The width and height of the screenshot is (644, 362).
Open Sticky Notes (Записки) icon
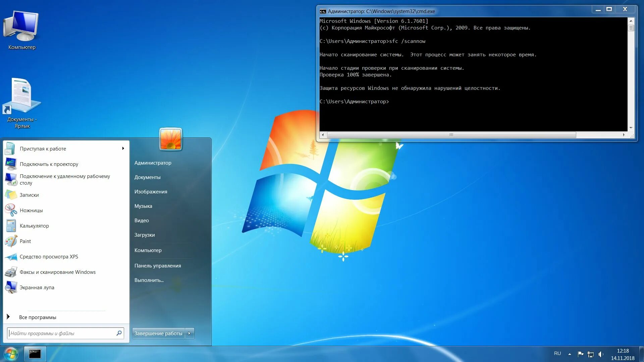(x=11, y=195)
